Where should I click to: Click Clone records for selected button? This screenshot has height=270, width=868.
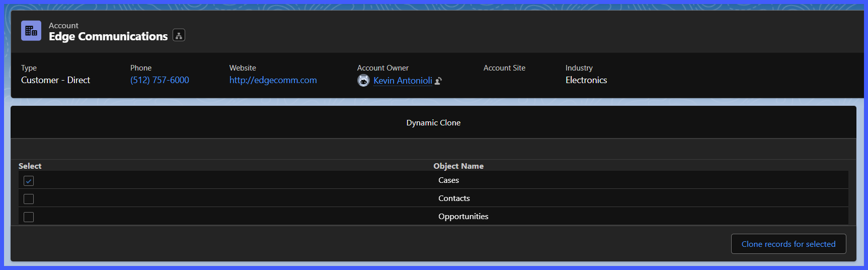[x=788, y=244]
